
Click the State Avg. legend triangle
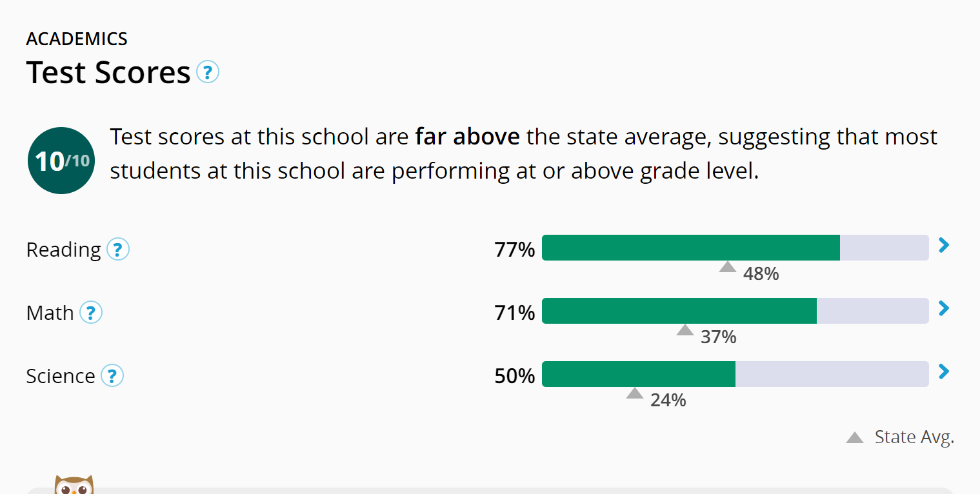click(x=855, y=438)
